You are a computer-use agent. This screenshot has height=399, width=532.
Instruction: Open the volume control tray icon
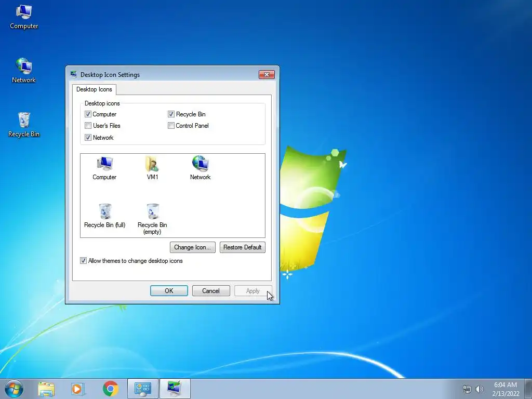point(479,389)
